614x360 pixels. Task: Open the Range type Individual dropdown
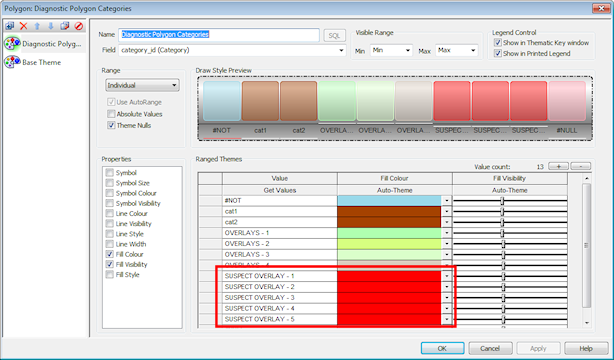click(x=143, y=85)
